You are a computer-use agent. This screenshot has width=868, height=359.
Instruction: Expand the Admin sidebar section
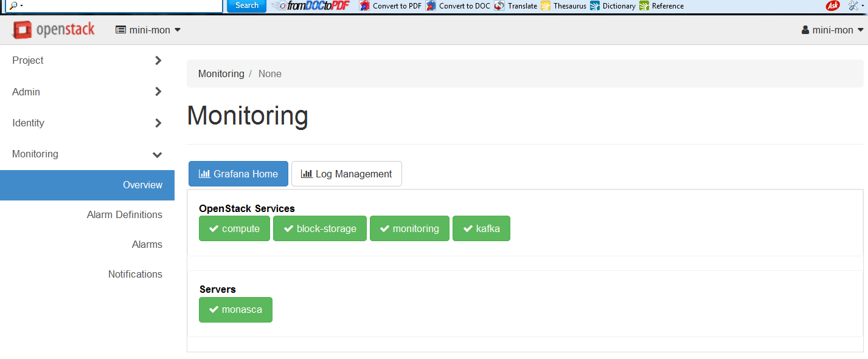[x=87, y=92]
